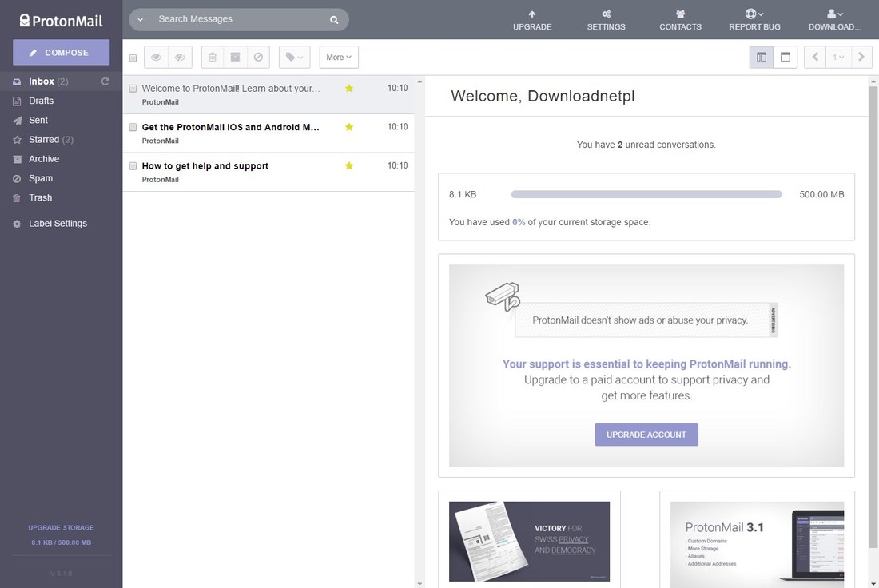
Task: Click the ad-free privacy banner
Action: [646, 320]
